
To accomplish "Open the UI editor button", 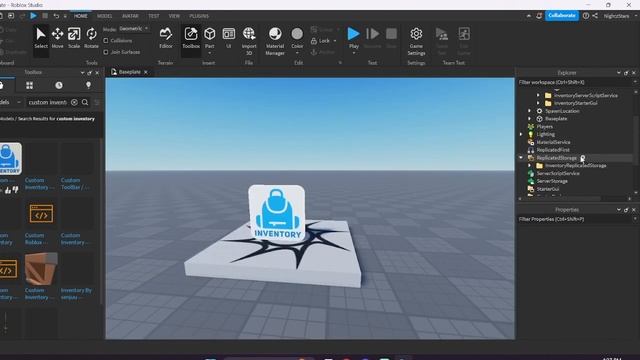I will coord(229,38).
